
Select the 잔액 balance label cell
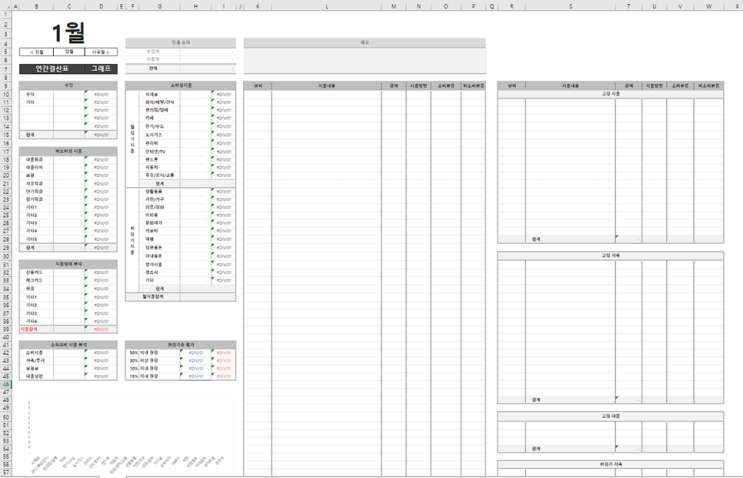[153, 69]
